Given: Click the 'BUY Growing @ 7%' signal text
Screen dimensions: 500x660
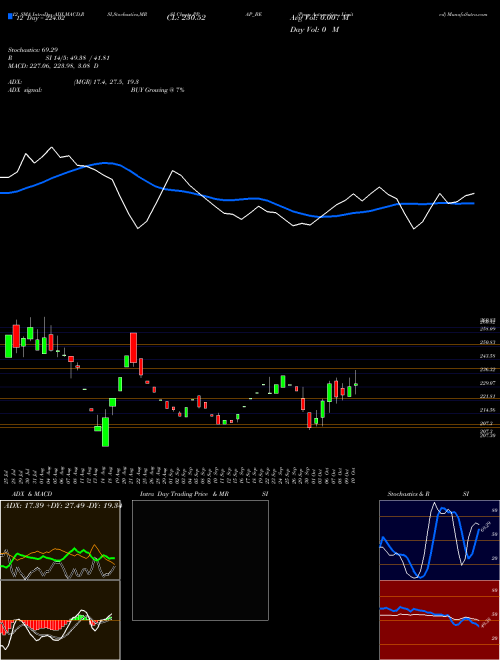Looking at the screenshot, I should (x=157, y=90).
